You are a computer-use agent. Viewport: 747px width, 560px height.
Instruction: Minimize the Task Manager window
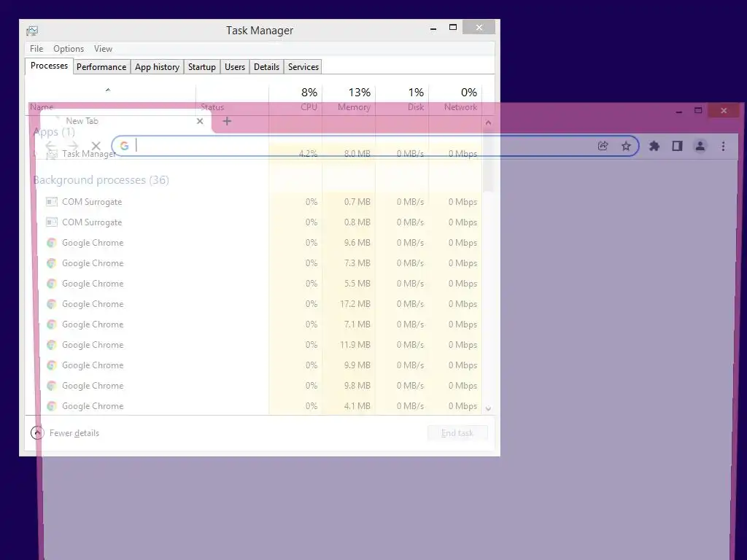433,28
